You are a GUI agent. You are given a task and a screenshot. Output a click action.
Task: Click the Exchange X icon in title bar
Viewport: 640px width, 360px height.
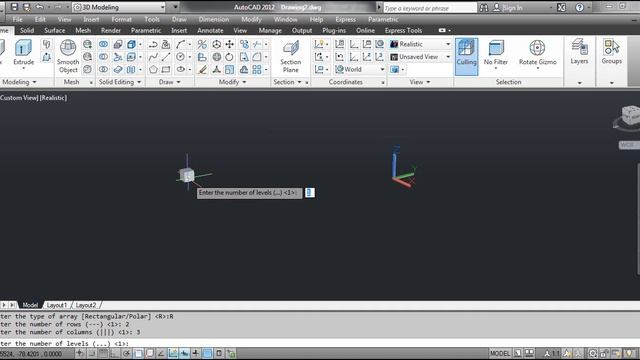561,7
